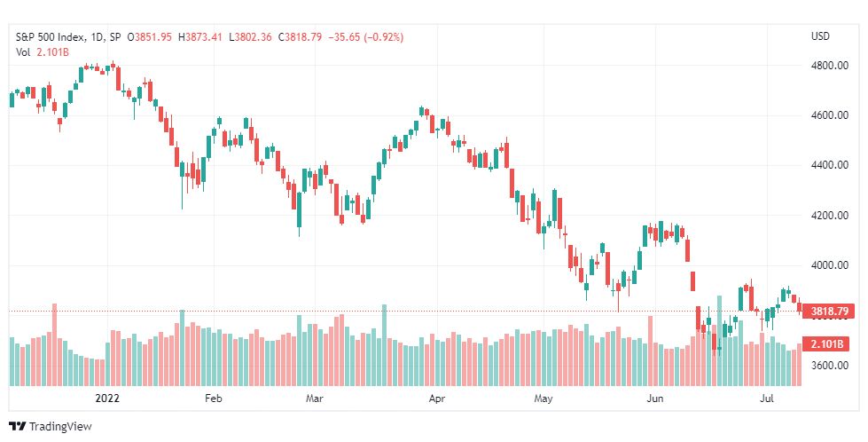The image size is (868, 442).
Task: Click the 4000.00 price scale label
Action: pyautogui.click(x=829, y=265)
